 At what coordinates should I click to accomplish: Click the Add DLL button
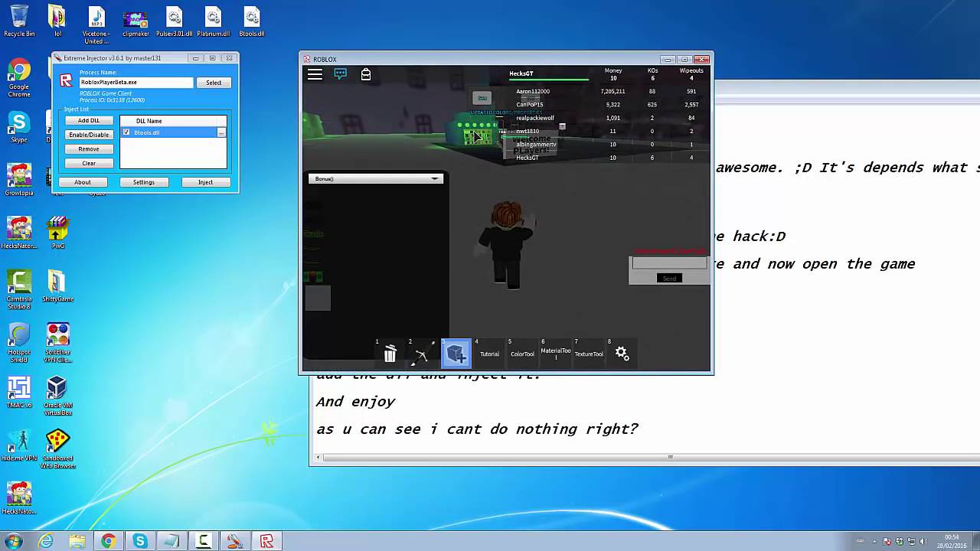pos(89,120)
